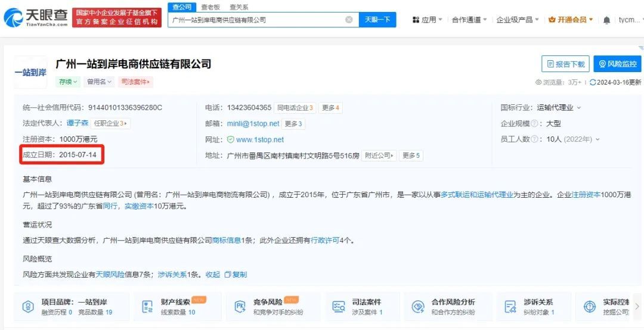Open the 商标信息 link
Screen dimensions: 644x330
coord(227,241)
